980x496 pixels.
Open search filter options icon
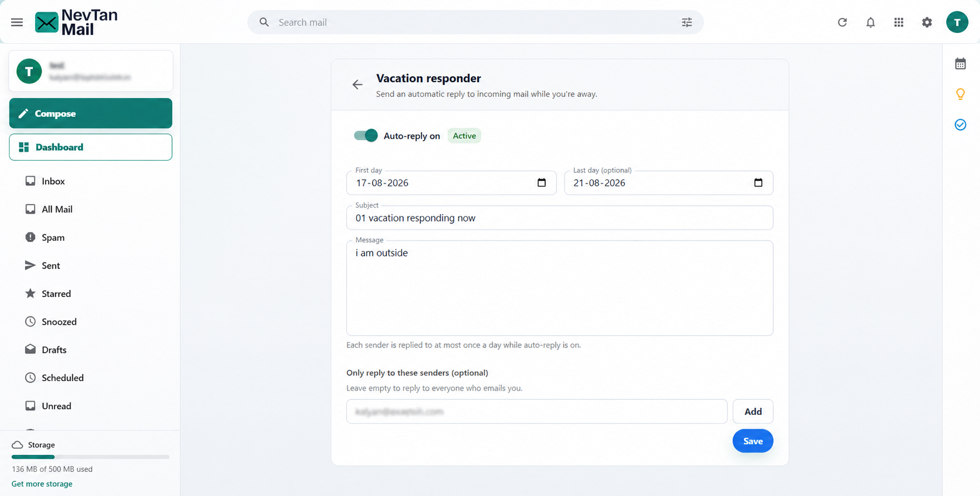tap(687, 22)
